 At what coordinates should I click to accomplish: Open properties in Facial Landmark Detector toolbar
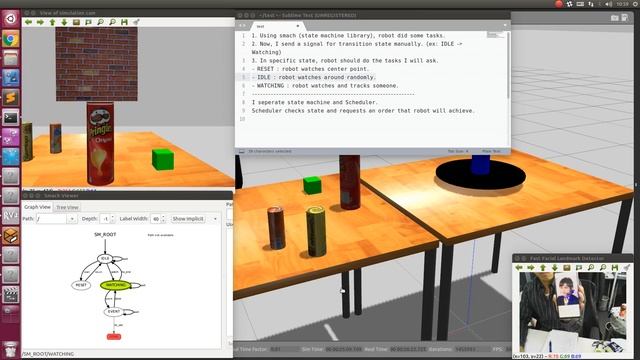627,268
